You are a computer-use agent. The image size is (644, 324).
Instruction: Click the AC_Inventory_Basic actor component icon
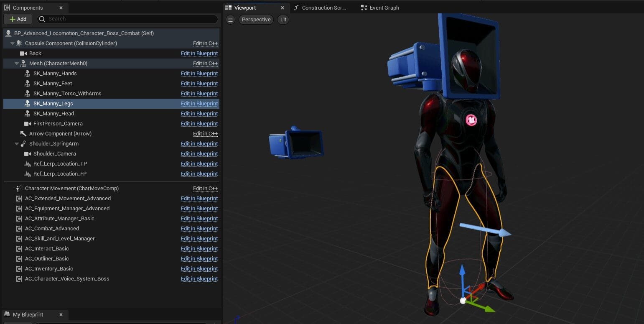click(x=19, y=269)
